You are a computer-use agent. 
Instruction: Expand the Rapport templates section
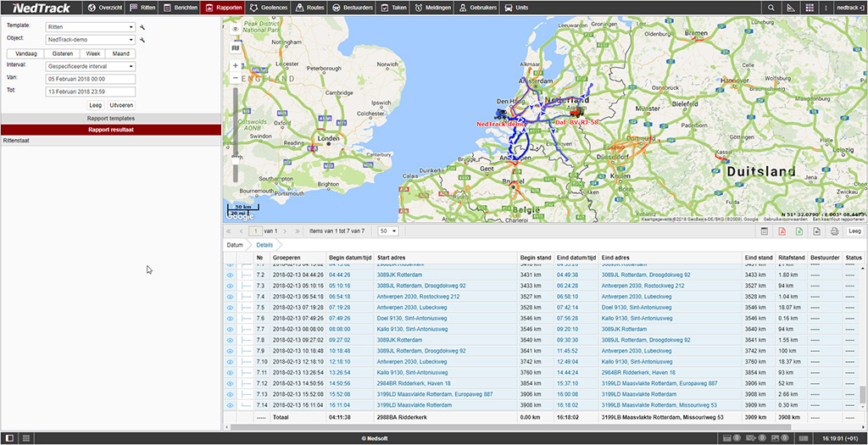[111, 119]
